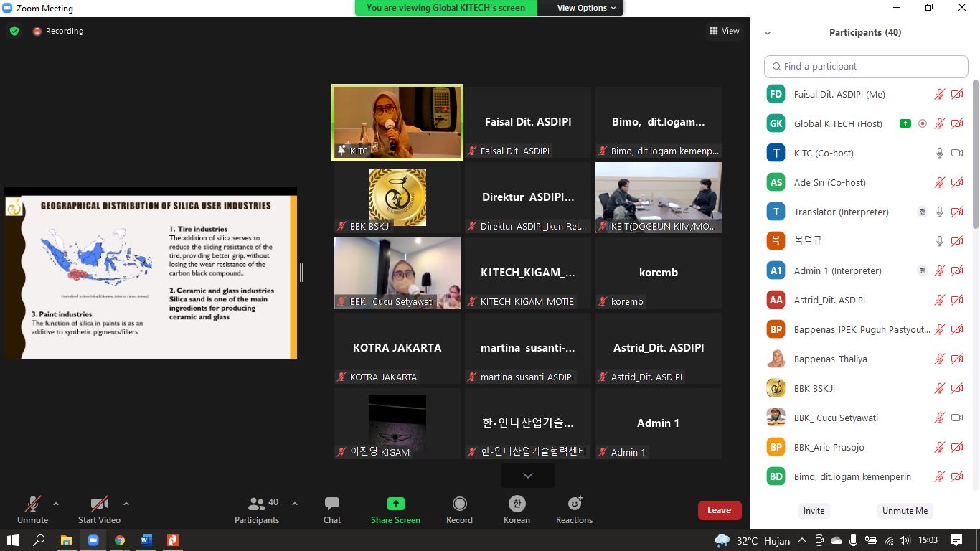Click the Invite button in Participants panel

814,511
